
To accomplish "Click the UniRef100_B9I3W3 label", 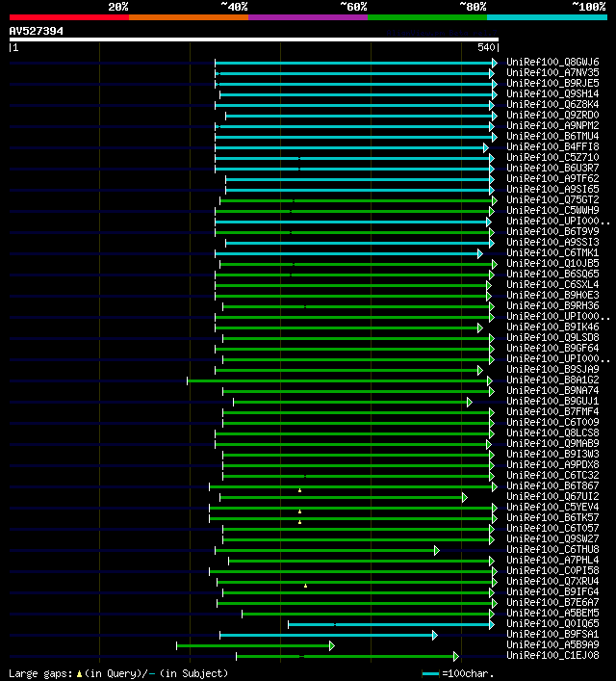I will point(552,454).
